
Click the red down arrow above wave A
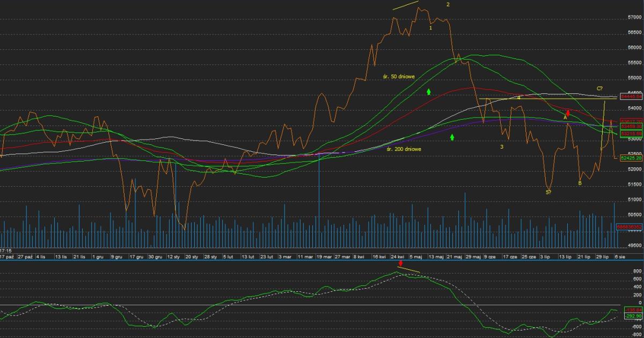tap(568, 113)
